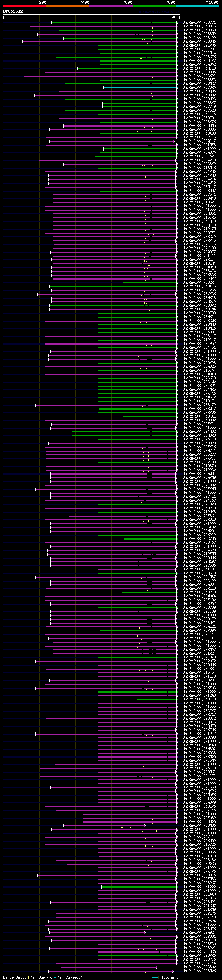Select the UniRef100_Q7XP45 label
Screen dimensions: 222x980
pyautogui.click(x=199, y=241)
